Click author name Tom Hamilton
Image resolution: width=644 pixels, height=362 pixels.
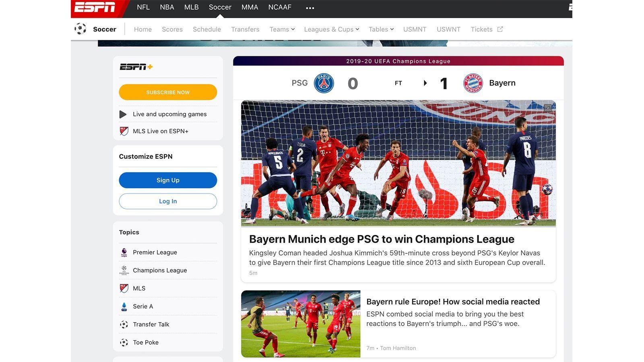[398, 348]
